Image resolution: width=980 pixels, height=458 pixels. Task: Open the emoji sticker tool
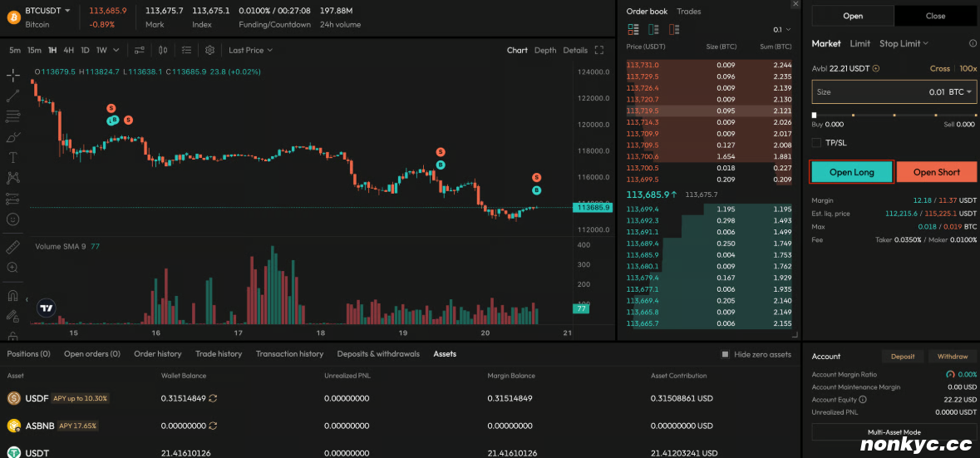click(12, 219)
